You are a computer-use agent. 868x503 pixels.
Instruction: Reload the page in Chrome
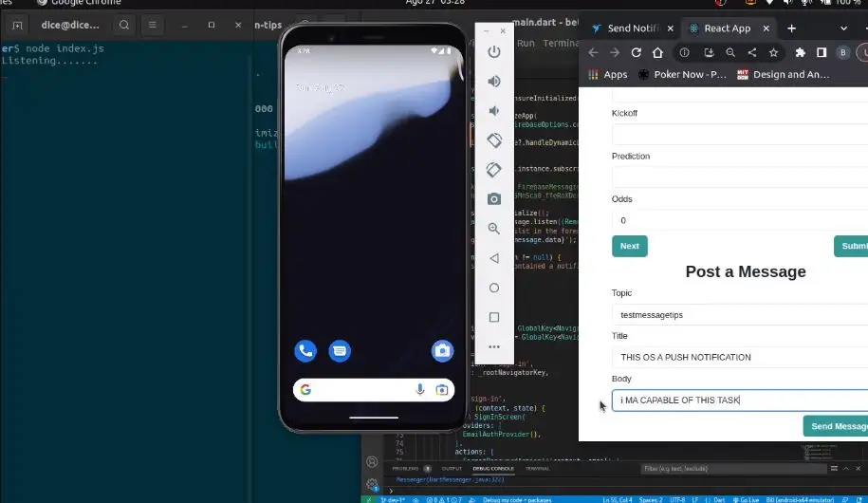(637, 53)
